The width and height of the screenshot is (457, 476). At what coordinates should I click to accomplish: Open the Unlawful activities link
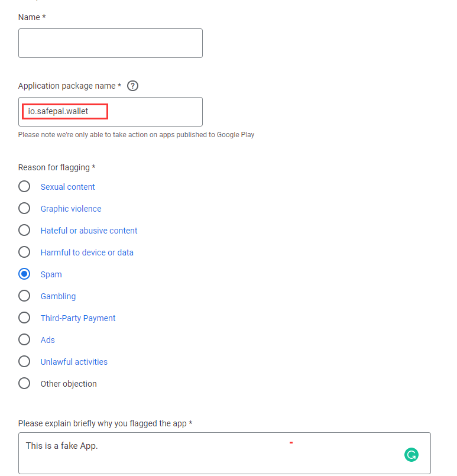coord(74,362)
